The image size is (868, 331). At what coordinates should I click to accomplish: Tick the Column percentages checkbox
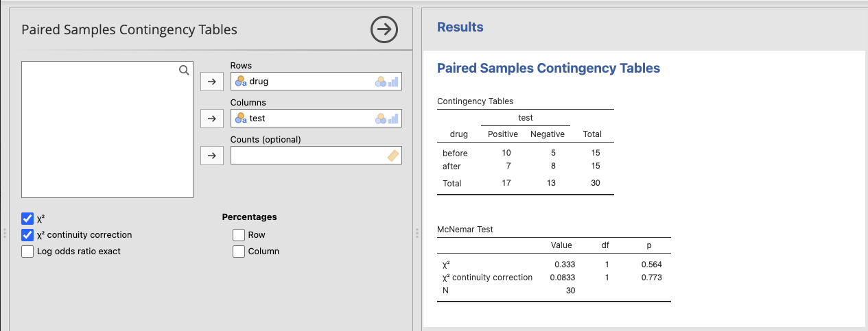click(239, 252)
